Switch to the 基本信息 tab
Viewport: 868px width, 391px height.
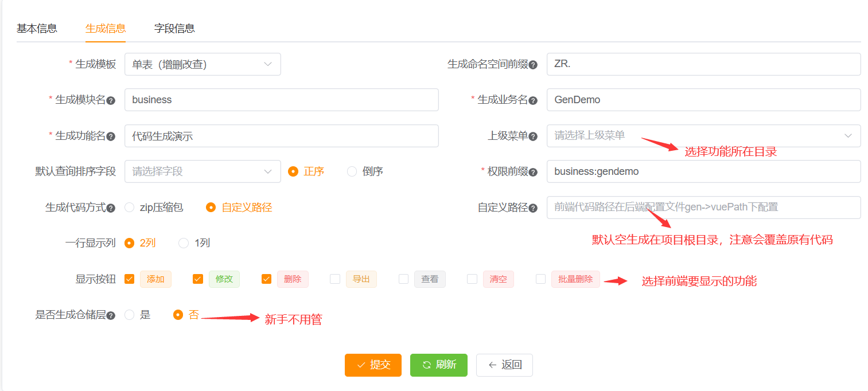tap(37, 28)
